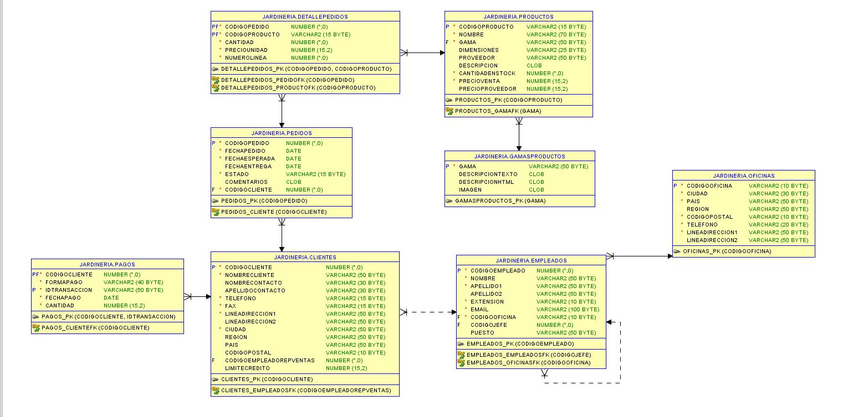Select the JARDINERIA.PEDIDOS table title
The width and height of the screenshot is (848, 417).
[x=281, y=133]
